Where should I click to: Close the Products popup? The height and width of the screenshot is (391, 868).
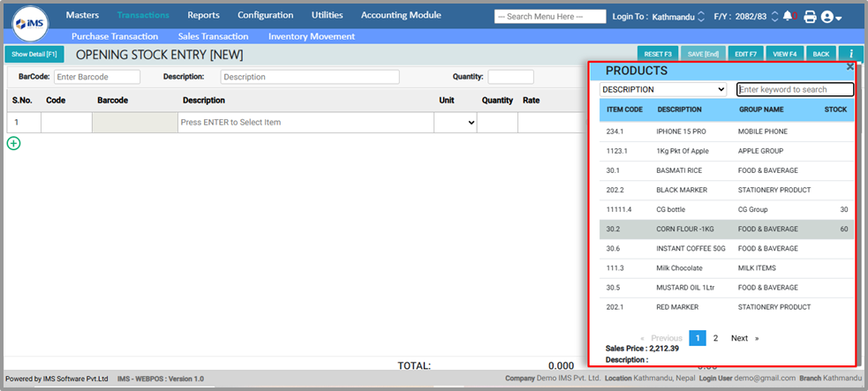849,66
